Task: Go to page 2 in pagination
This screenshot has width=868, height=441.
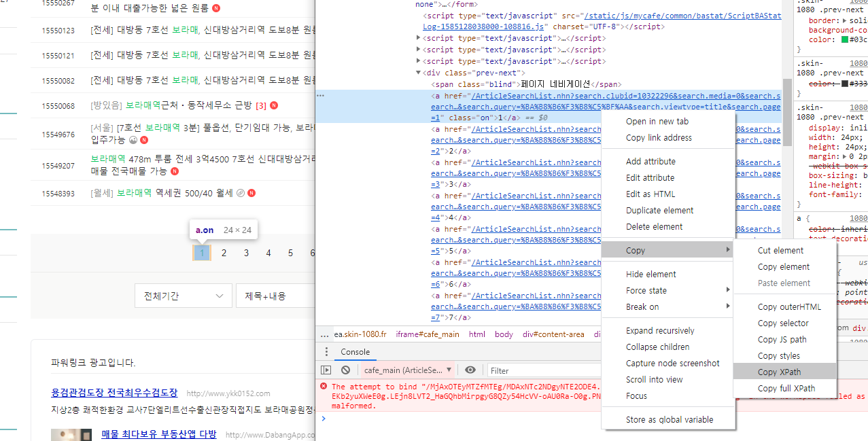Action: [x=224, y=253]
